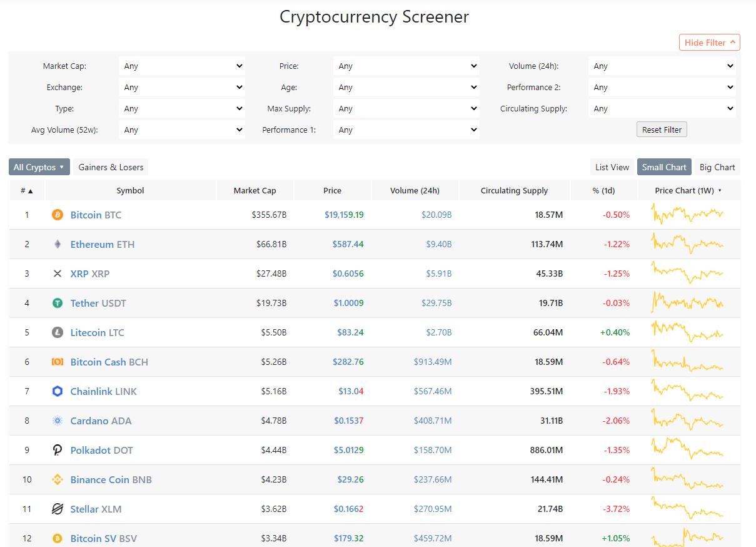Open the Gainers & Losers tab

pyautogui.click(x=111, y=167)
